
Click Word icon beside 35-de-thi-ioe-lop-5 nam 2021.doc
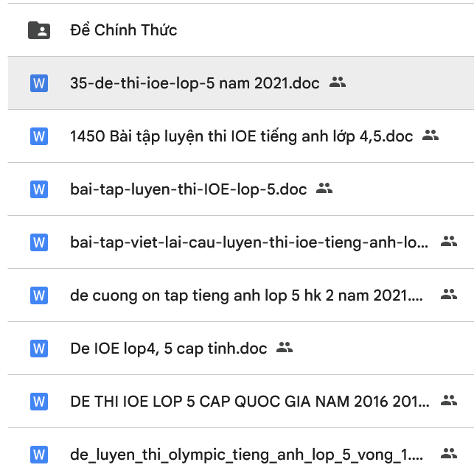pos(39,83)
